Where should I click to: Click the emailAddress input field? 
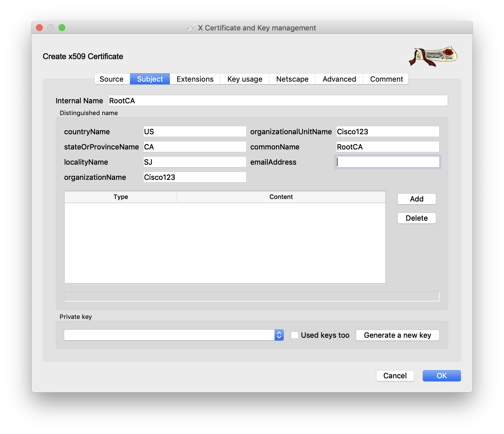pyautogui.click(x=388, y=162)
